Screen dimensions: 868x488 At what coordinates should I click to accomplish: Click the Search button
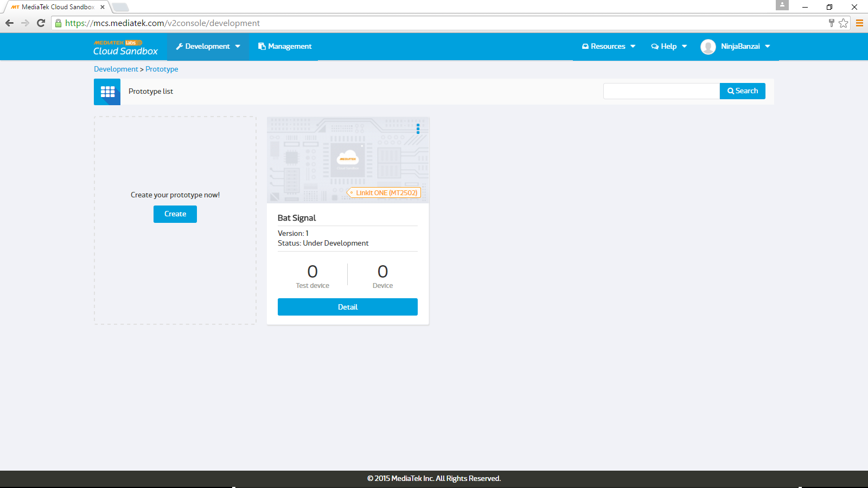coord(743,91)
